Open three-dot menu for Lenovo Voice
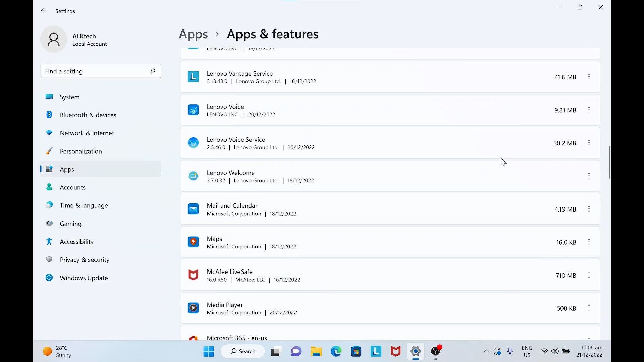This screenshot has height=362, width=644. coord(589,110)
